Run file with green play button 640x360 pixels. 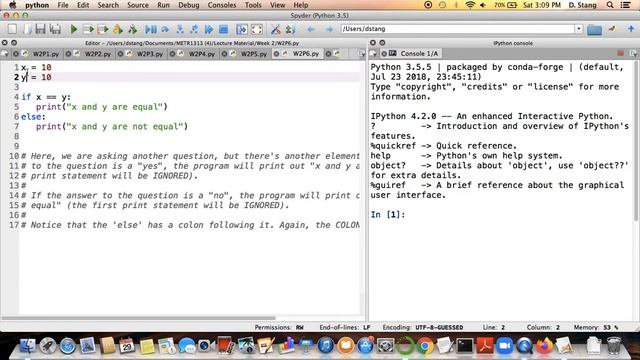(73, 29)
